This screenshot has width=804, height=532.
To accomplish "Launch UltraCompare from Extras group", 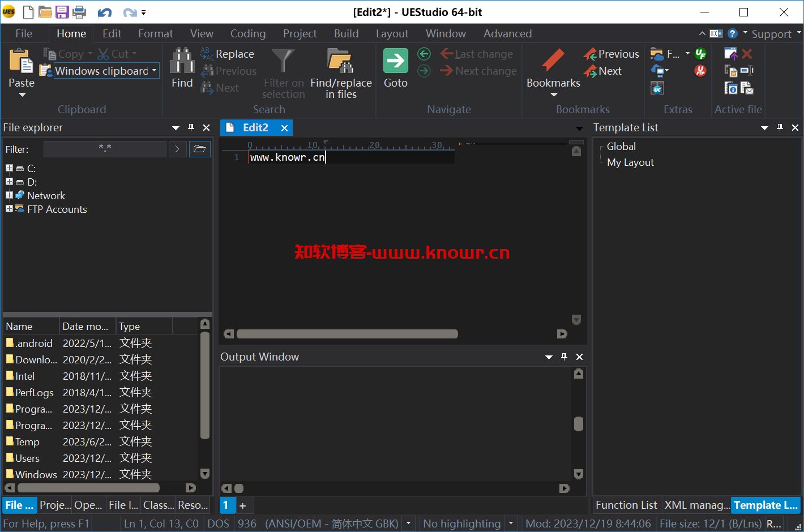I will pos(657,88).
